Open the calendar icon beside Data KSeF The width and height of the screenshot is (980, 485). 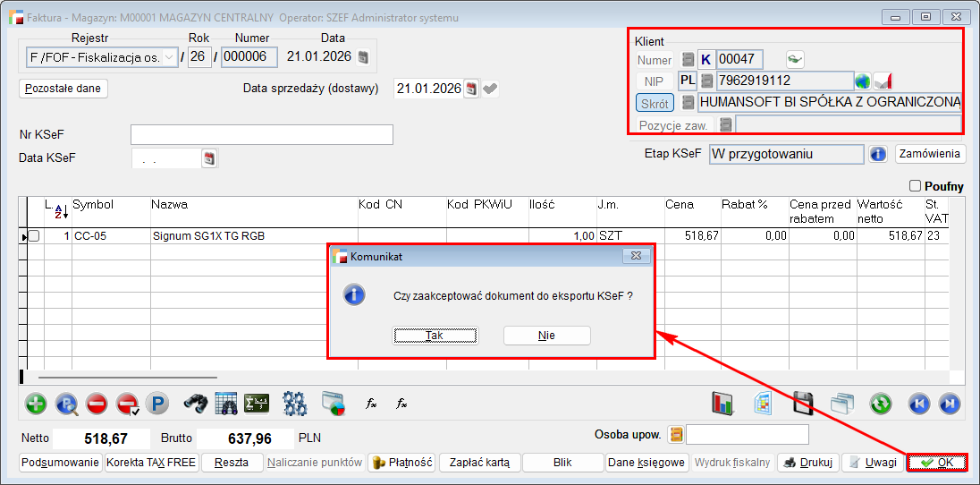[x=210, y=158]
